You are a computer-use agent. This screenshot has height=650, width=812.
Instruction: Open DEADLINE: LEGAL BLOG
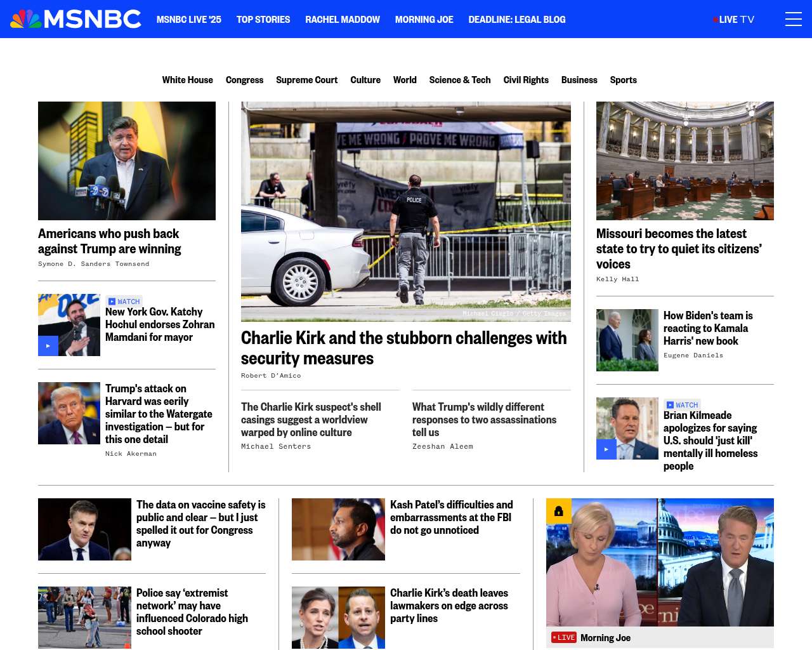517,20
